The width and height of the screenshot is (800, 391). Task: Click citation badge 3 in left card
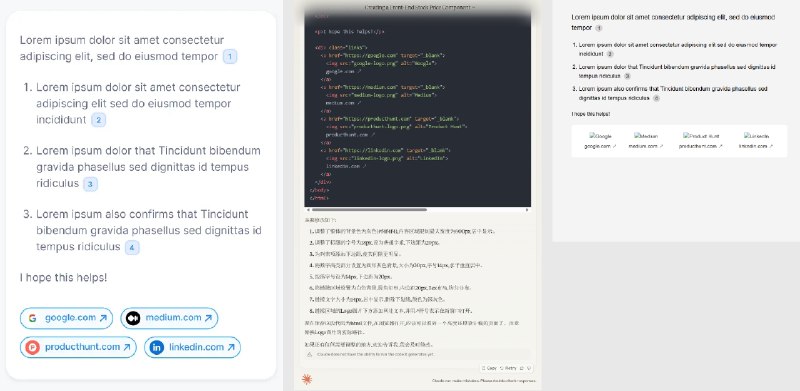pyautogui.click(x=90, y=184)
